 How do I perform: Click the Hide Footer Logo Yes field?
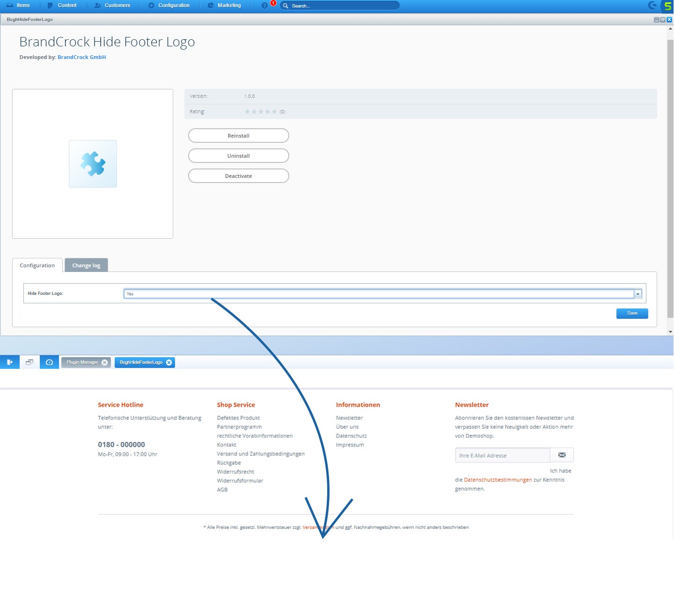tap(379, 294)
